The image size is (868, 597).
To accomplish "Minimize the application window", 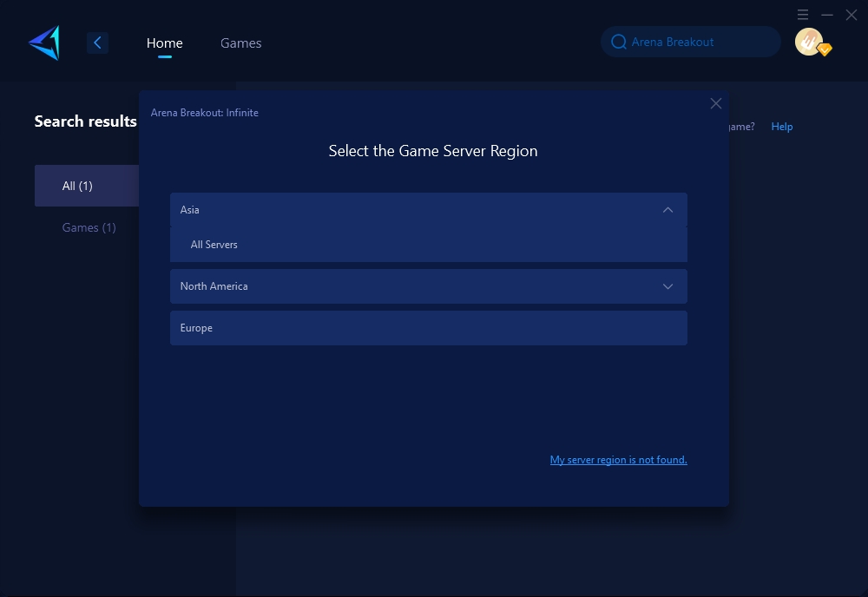I will [827, 15].
